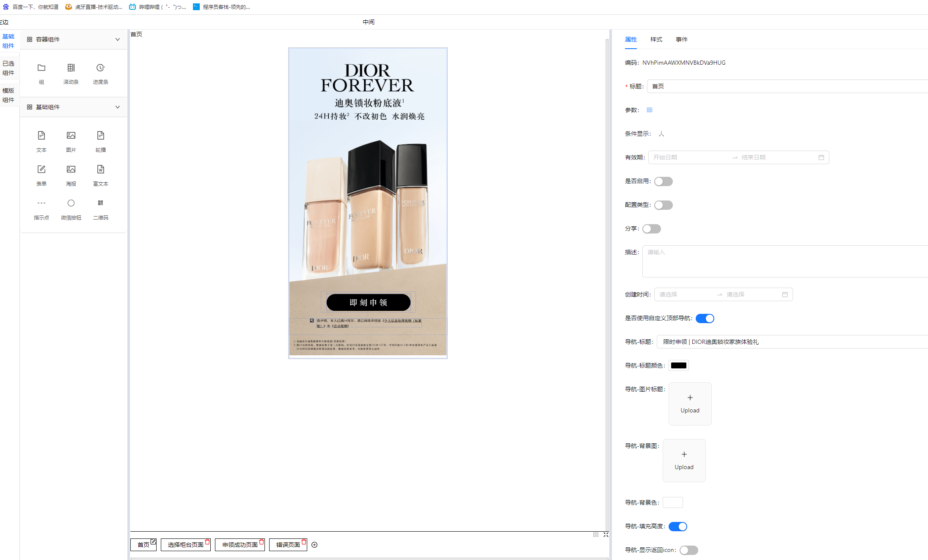The width and height of the screenshot is (928, 560).
Task: Add a new page with plus icon
Action: [x=314, y=545]
